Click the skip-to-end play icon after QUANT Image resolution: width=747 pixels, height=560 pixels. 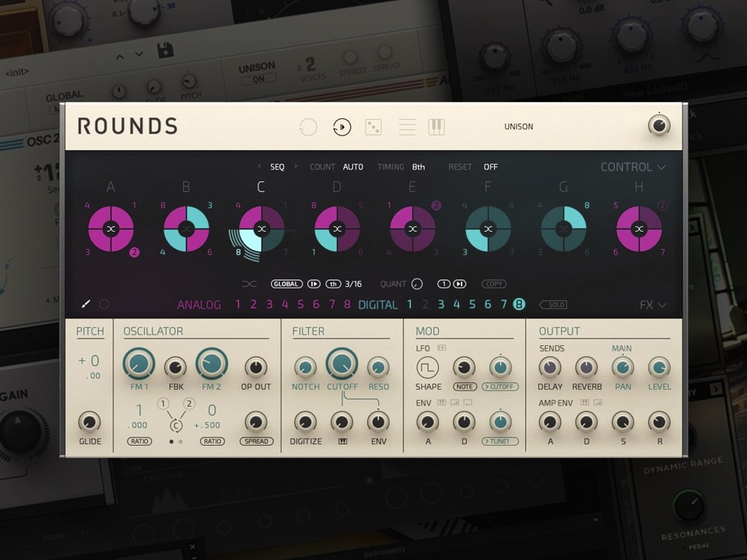point(459,284)
